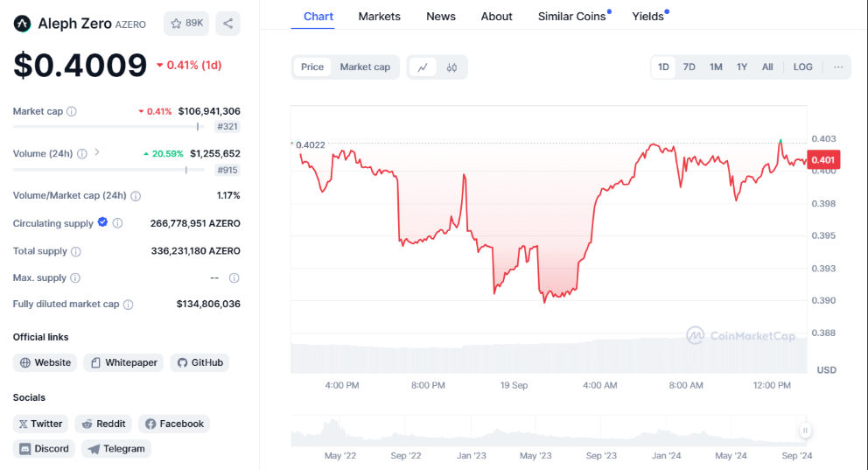Open the GitHub repository link
868x470 pixels.
(x=199, y=362)
